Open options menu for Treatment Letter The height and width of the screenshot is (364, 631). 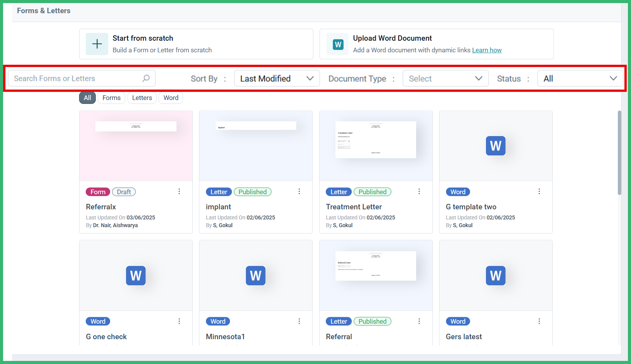pyautogui.click(x=419, y=191)
